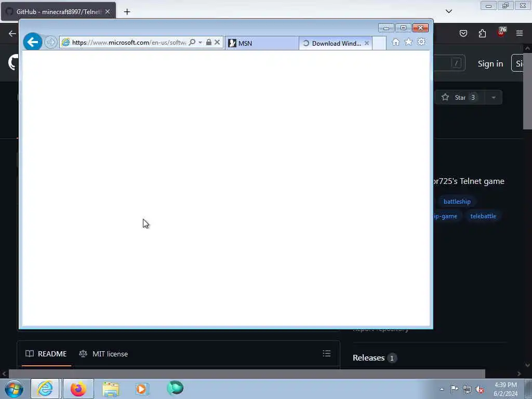Stop page loading with the X button
This screenshot has width=532, height=399.
click(x=217, y=43)
